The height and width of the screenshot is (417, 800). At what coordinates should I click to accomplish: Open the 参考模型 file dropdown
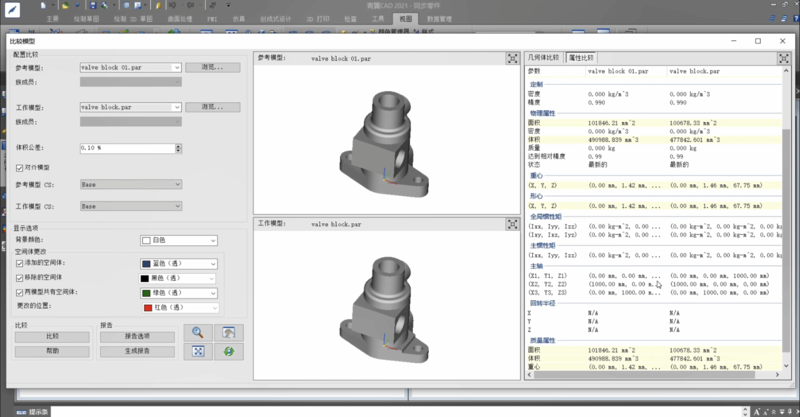(x=176, y=68)
